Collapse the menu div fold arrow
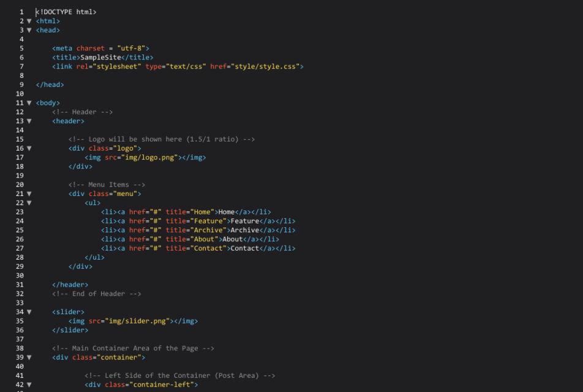The image size is (583, 392). point(29,193)
